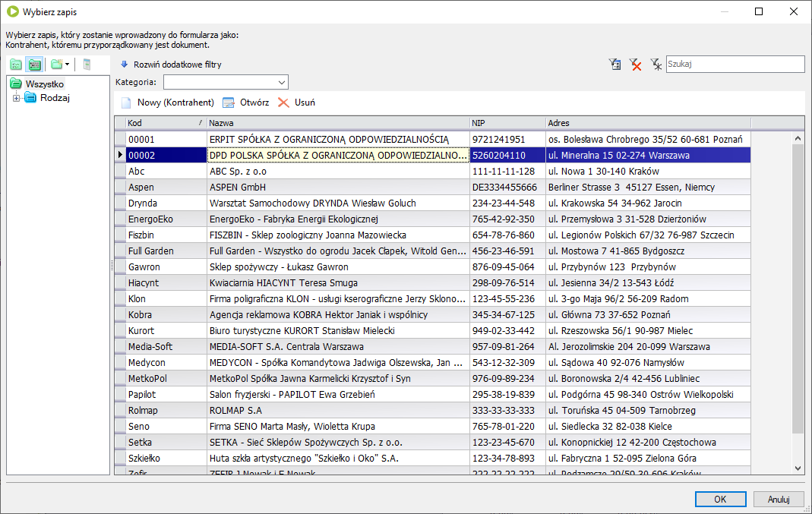812x514 pixels.
Task: Select MEDIA-SOFT S.A. Centrala Warszawa
Action: [338, 347]
